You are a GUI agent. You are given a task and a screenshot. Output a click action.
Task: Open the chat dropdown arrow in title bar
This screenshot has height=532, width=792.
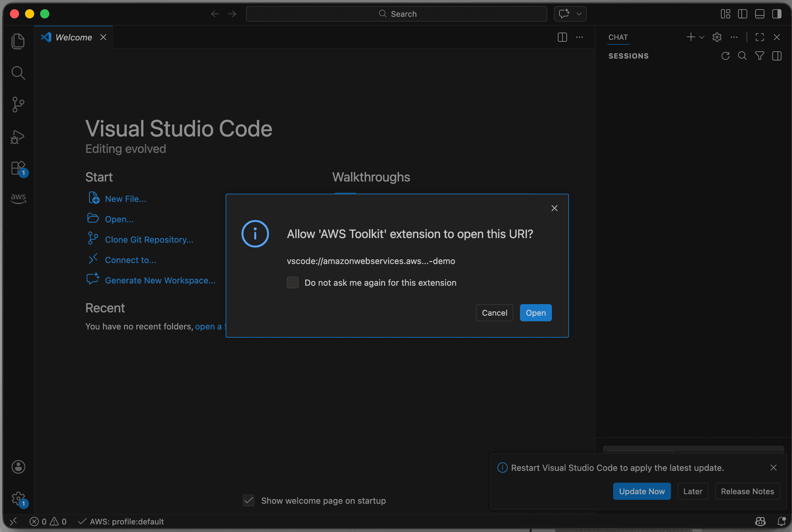579,14
